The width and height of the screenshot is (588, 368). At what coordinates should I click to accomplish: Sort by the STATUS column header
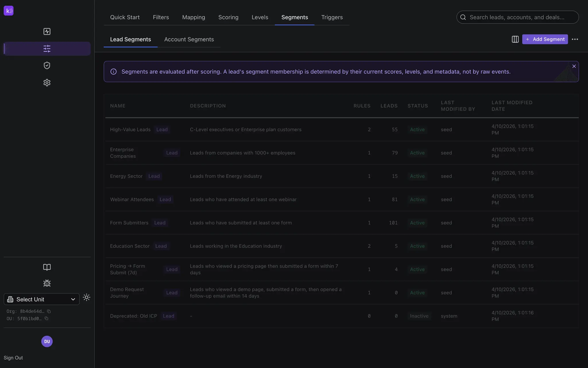point(418,106)
